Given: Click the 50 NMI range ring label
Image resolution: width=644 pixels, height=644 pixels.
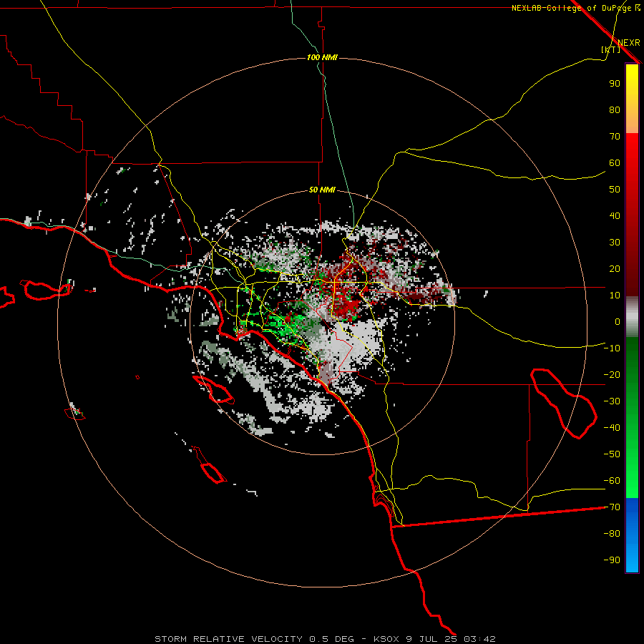Looking at the screenshot, I should 323,190.
